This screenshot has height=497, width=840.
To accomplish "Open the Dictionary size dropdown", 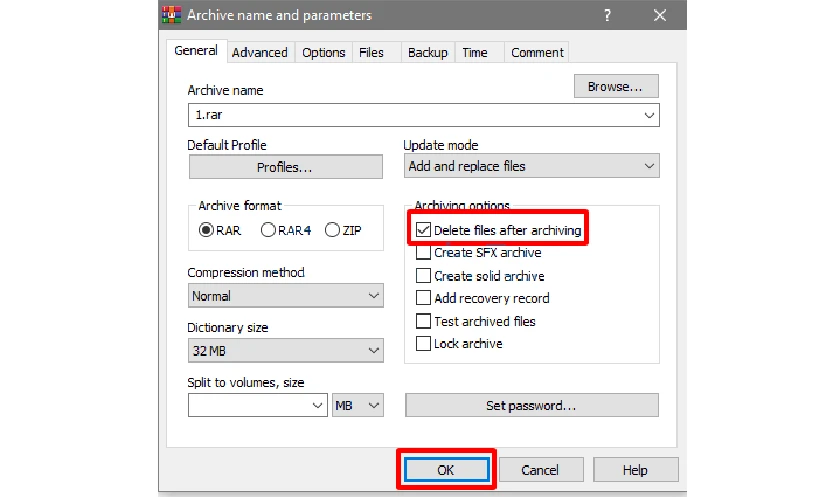I will (x=286, y=351).
